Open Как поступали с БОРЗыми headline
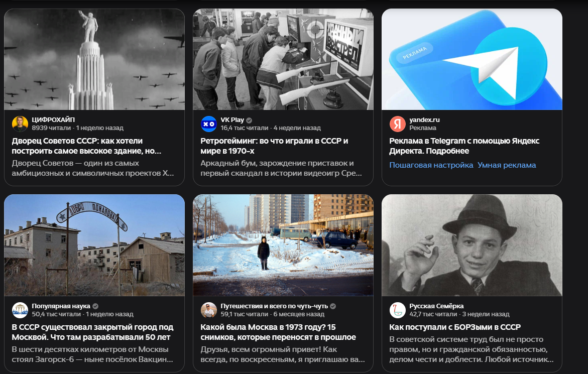 pos(455,327)
